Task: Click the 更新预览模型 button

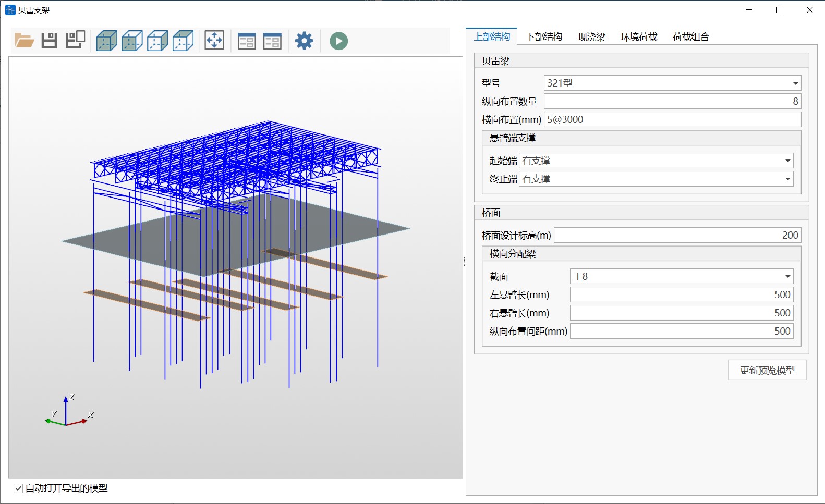Action: 767,370
